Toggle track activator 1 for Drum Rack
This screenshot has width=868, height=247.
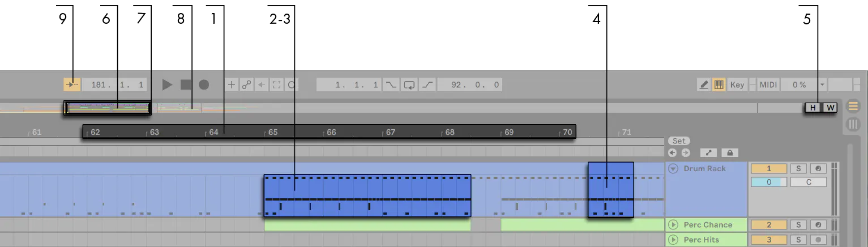coord(769,168)
